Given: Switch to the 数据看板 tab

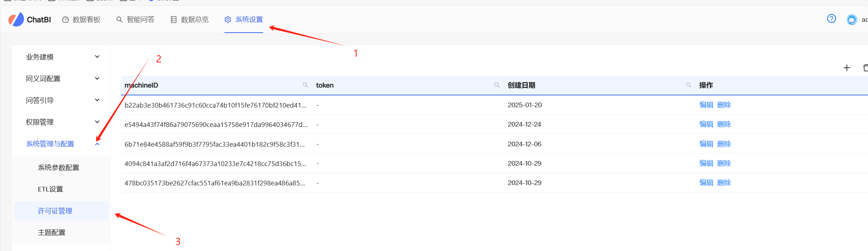Looking at the screenshot, I should [81, 19].
